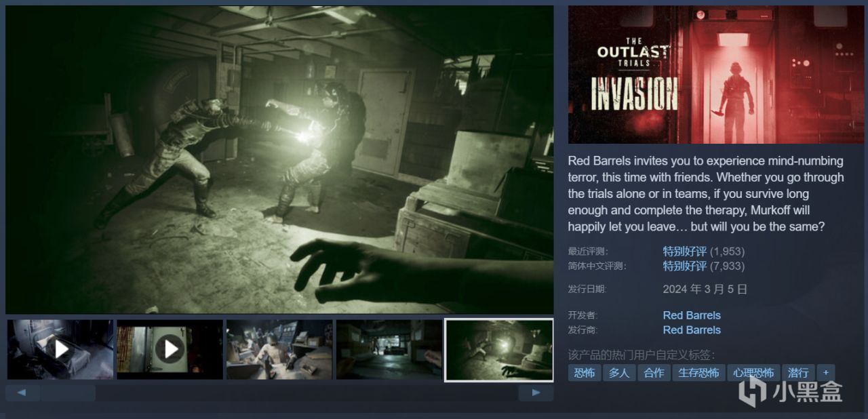Click the 该产品的热门用户自定义标签 heading

point(642,355)
